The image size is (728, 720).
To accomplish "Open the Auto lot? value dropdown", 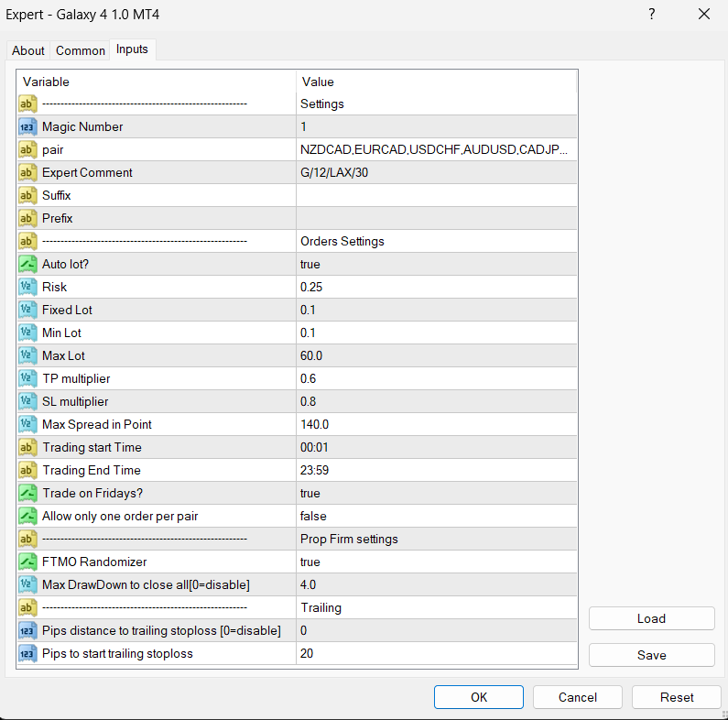I will (436, 264).
